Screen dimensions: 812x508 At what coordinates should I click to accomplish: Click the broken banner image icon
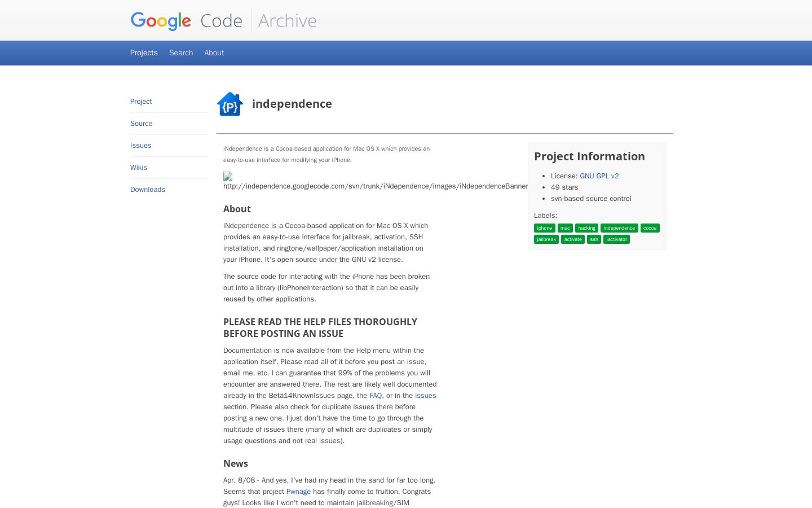[x=228, y=176]
